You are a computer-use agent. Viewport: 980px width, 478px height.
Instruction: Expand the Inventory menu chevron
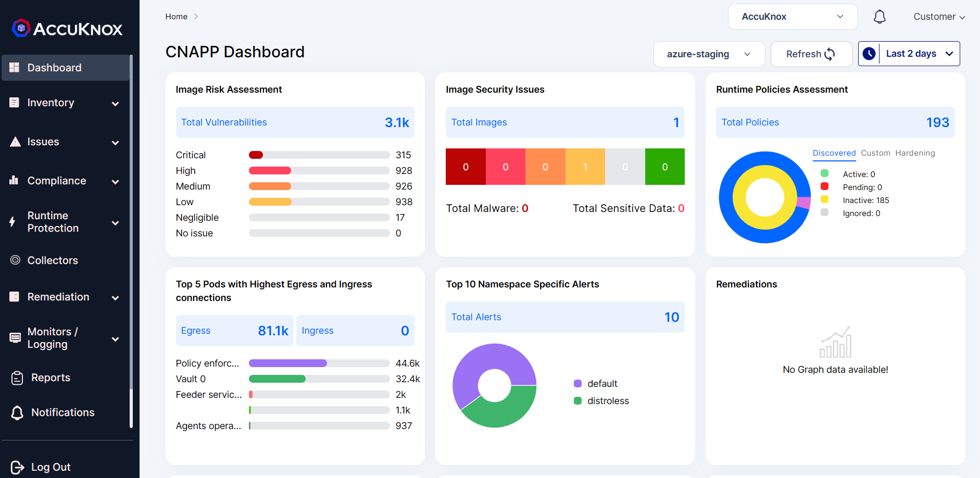(116, 104)
